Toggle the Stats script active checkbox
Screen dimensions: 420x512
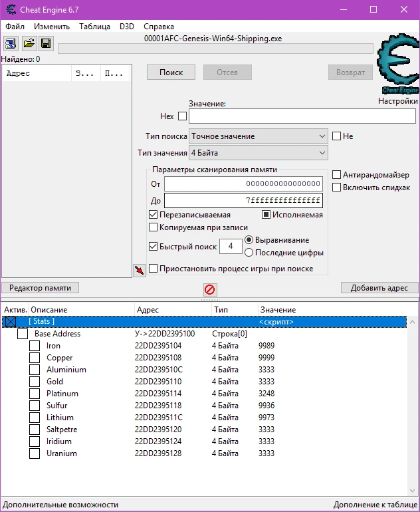tap(11, 322)
